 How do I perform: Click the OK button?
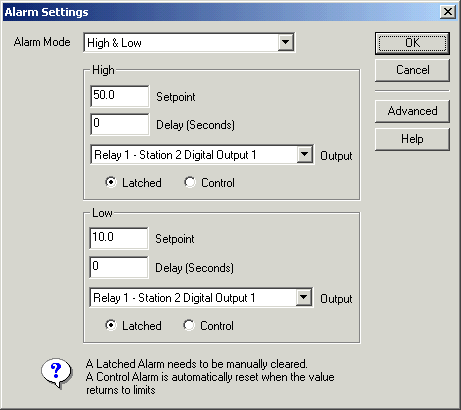coord(412,43)
